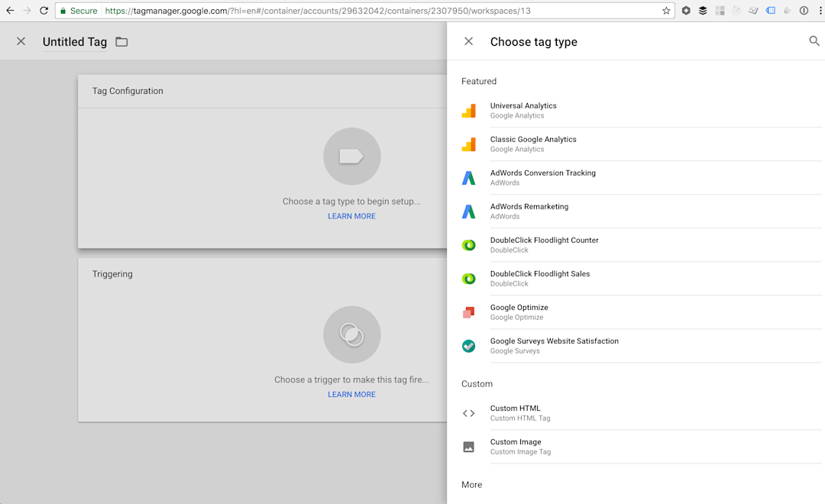This screenshot has height=504, width=825.
Task: Choose AdWords Remarketing tag type
Action: [642, 212]
